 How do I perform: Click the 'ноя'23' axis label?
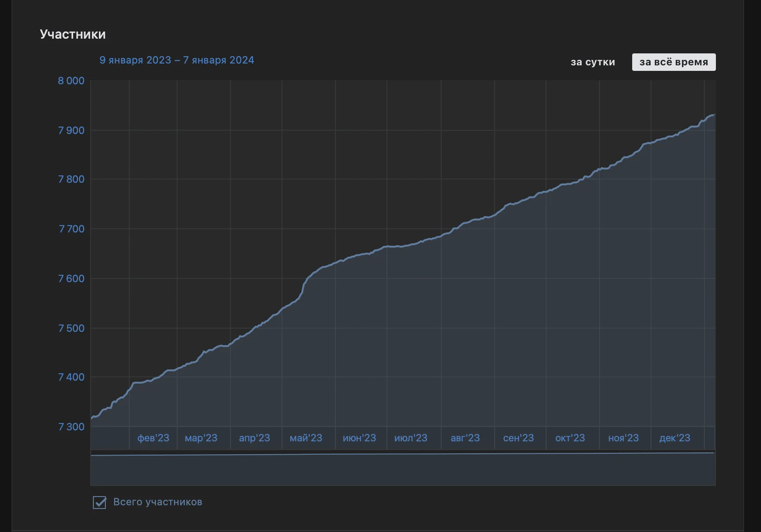pos(623,438)
